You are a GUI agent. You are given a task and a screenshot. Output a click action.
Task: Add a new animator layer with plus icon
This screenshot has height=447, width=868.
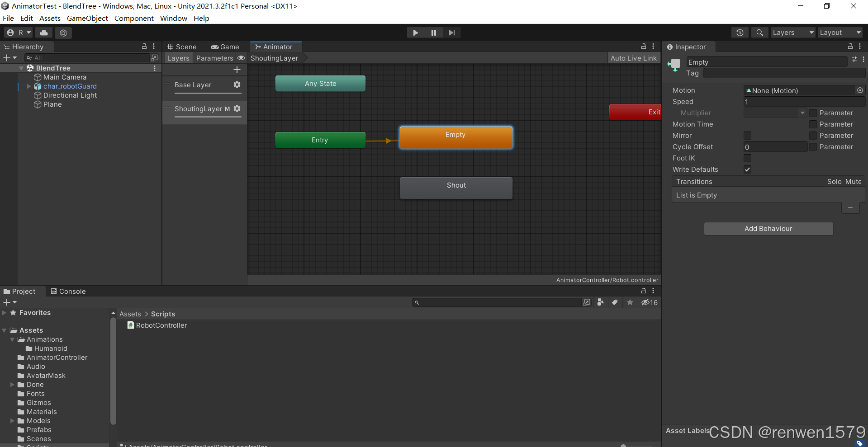[x=237, y=70]
